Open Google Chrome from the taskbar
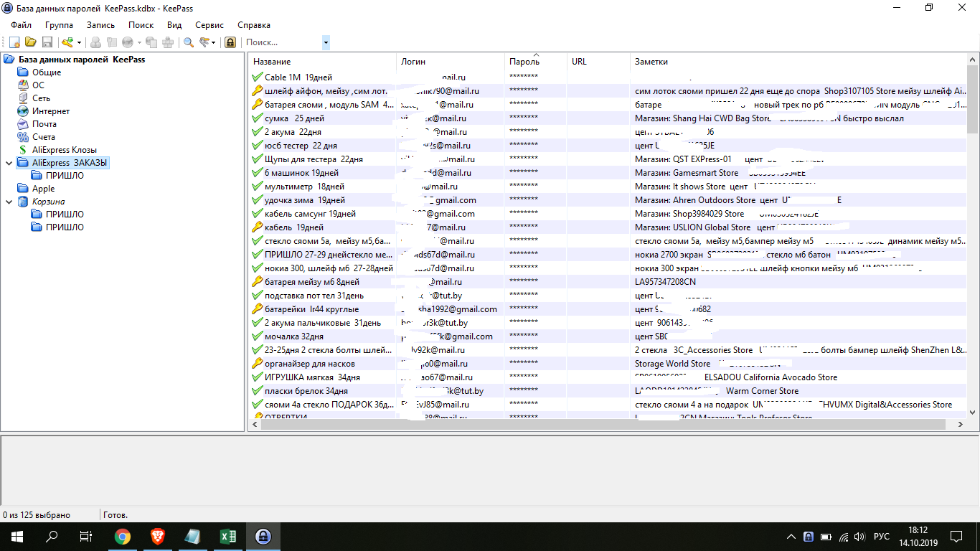Image resolution: width=980 pixels, height=551 pixels. 123,536
